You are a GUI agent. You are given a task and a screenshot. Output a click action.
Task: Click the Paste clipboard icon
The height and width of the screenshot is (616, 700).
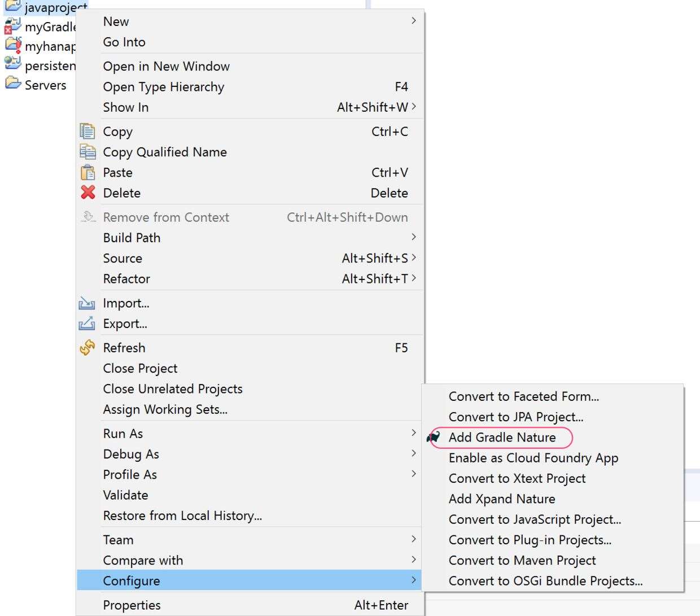[x=88, y=172]
